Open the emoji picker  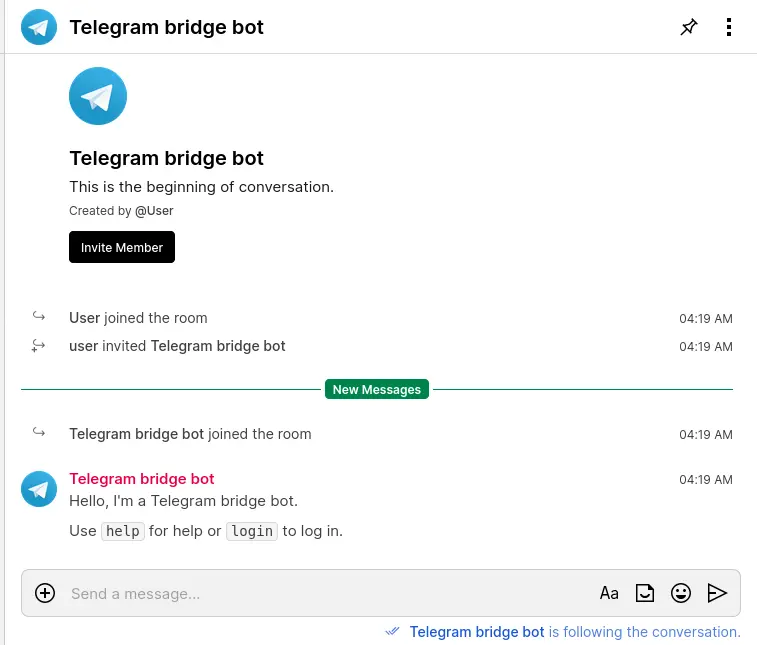point(681,593)
